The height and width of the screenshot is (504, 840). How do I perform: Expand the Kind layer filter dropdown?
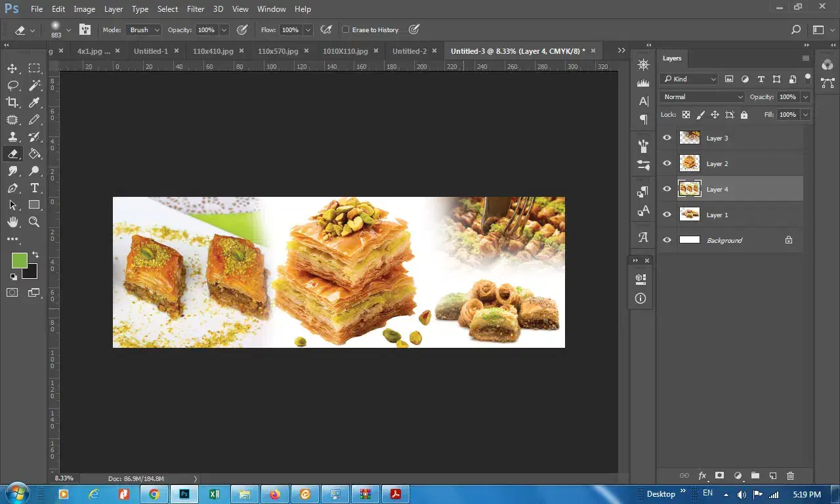click(x=689, y=79)
